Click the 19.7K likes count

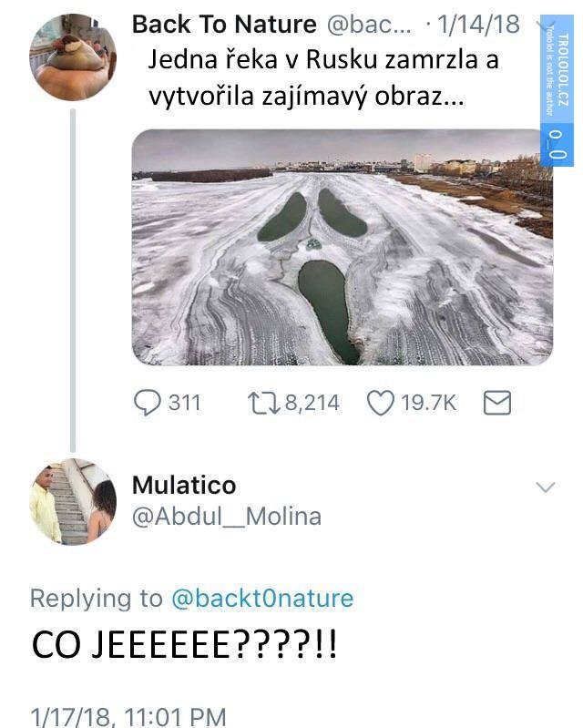(x=429, y=402)
